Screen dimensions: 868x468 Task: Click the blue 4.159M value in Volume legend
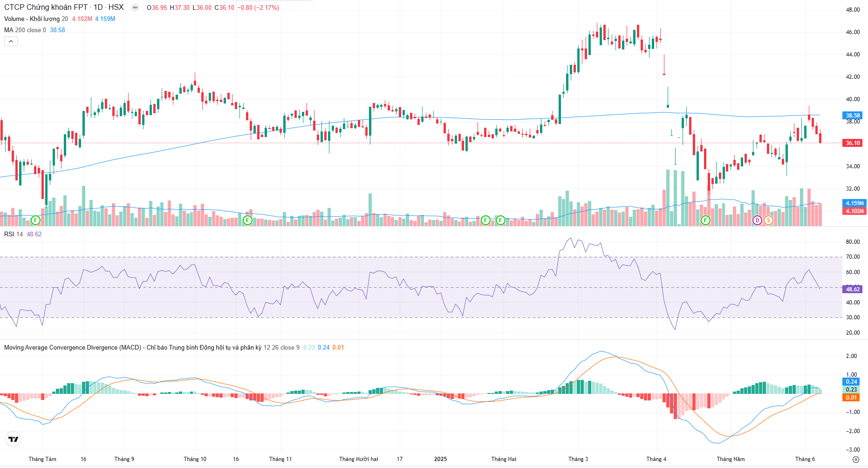point(105,19)
